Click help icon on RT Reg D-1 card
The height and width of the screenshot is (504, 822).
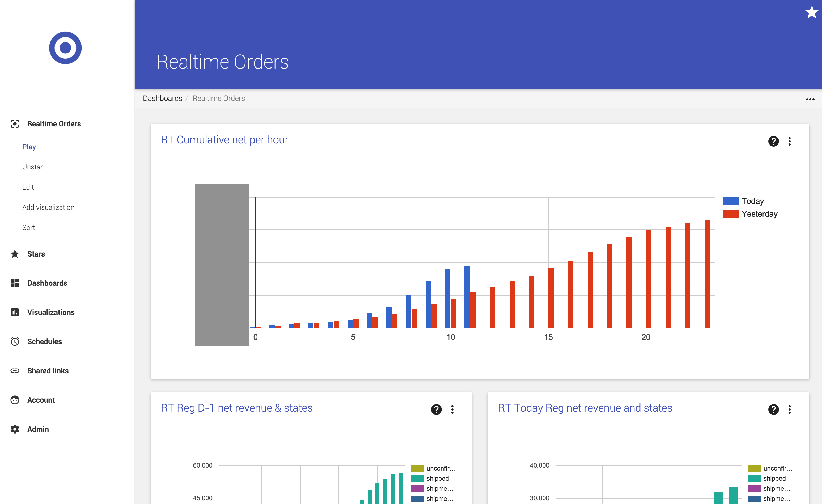pyautogui.click(x=436, y=409)
